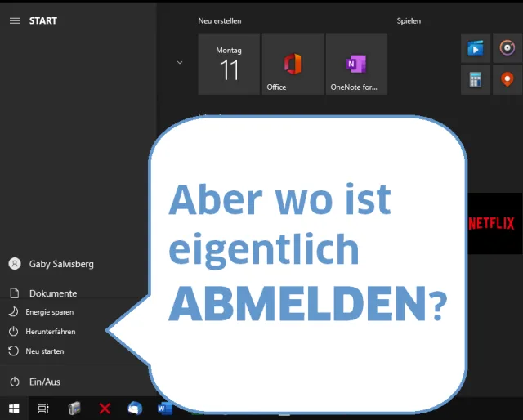Open the Netflix tile
Viewport: 523px width, 420px height.
click(494, 223)
